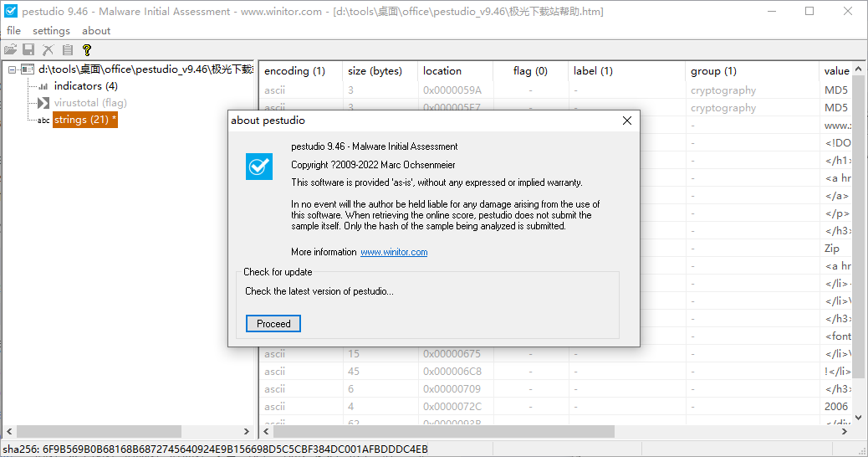Screen dimensions: 868x457
Task: Click the file icon beside the d:\tools tree root
Action: (28, 69)
